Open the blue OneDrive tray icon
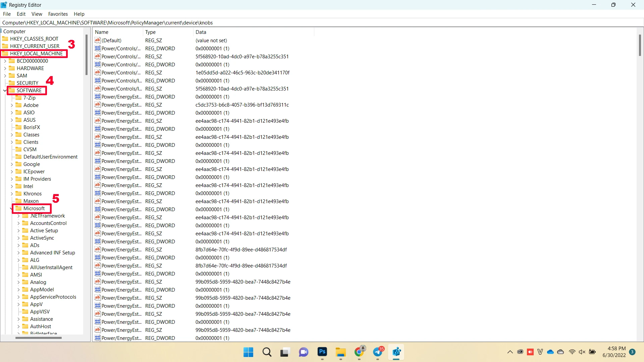This screenshot has height=362, width=644. (550, 352)
